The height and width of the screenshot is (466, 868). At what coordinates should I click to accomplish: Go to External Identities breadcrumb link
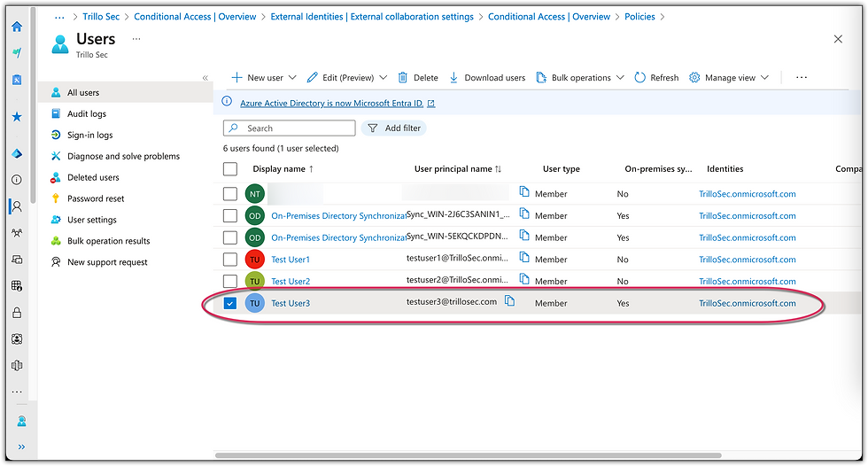372,17
